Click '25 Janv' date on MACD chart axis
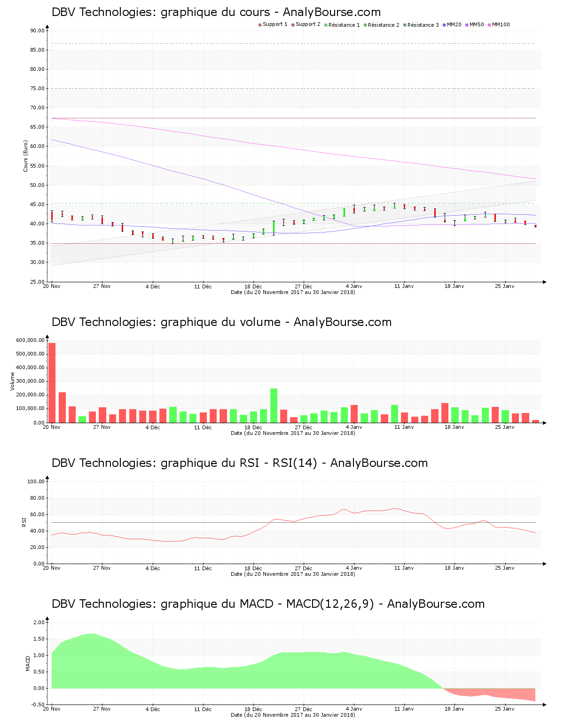The height and width of the screenshot is (728, 564). (505, 709)
